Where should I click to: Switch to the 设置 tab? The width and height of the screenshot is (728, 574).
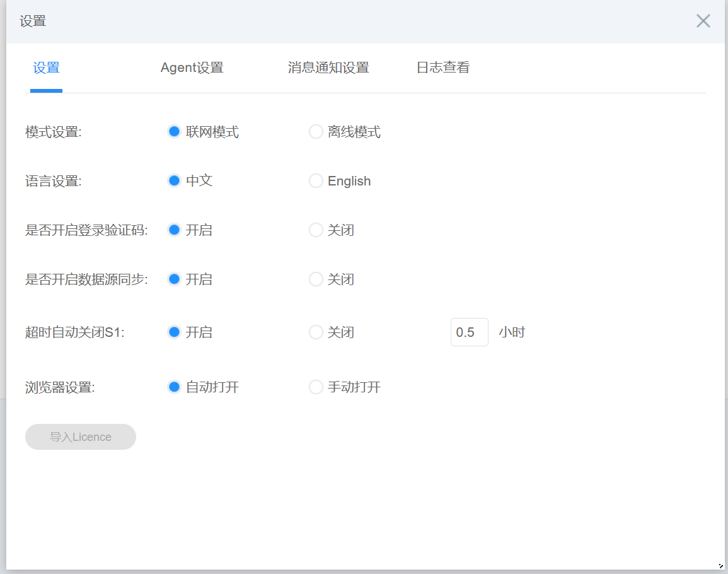pyautogui.click(x=46, y=68)
